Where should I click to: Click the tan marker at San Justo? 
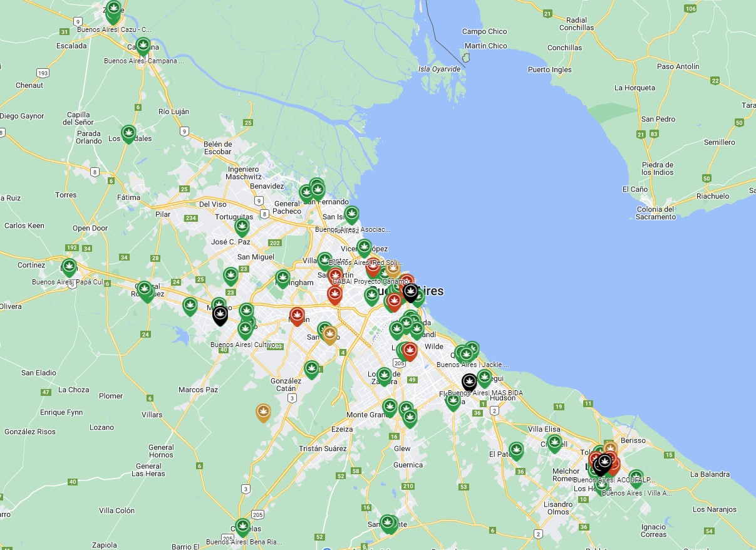pyautogui.click(x=330, y=335)
